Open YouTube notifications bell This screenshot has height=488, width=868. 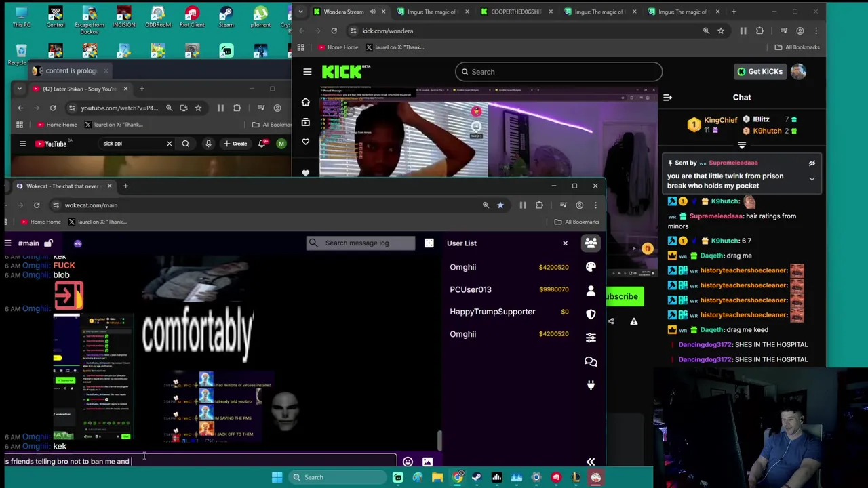[263, 144]
